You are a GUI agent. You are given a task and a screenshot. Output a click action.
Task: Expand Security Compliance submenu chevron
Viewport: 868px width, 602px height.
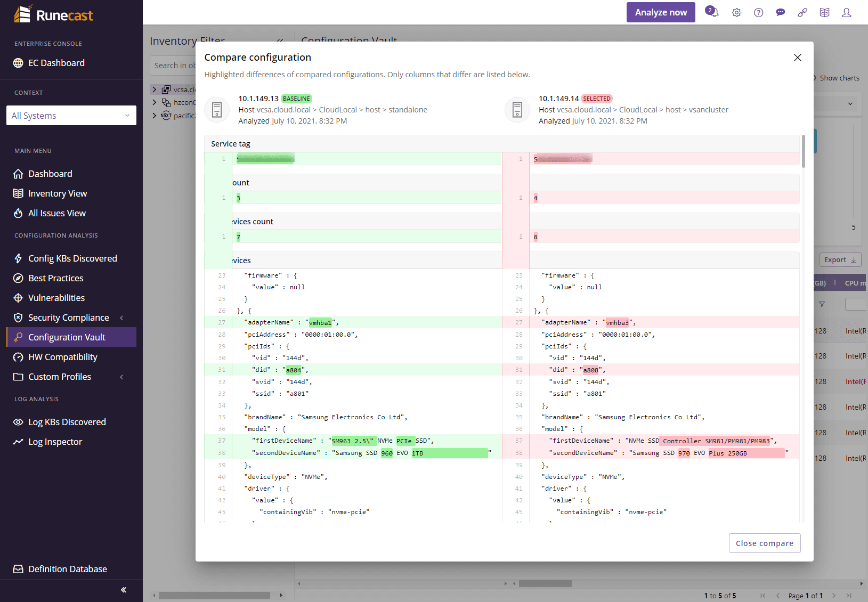[x=121, y=318]
